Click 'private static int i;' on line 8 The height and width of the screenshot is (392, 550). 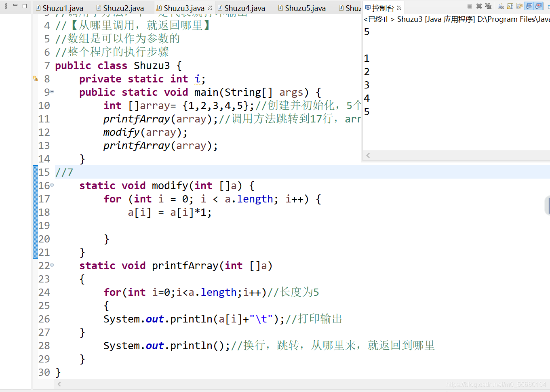point(142,79)
